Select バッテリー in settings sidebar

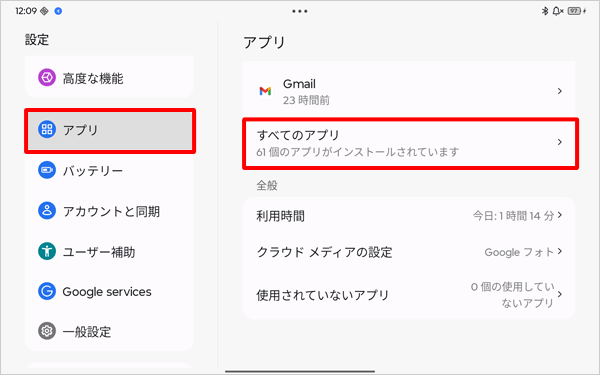click(x=109, y=170)
